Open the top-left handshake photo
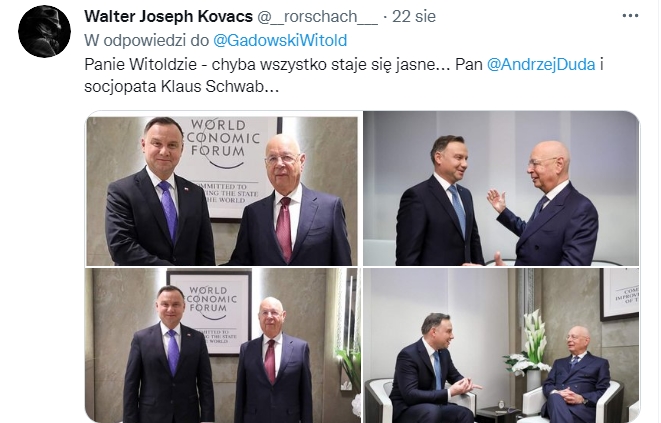 [x=222, y=191]
